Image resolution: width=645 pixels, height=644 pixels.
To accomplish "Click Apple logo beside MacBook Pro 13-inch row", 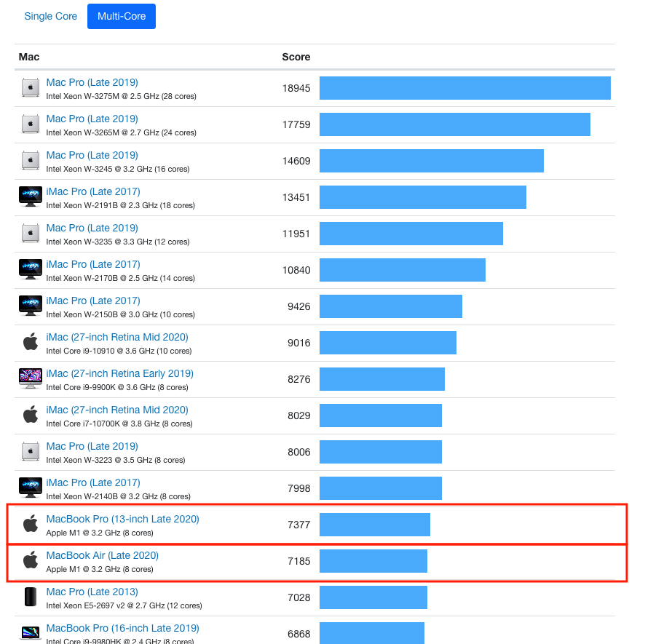I will pos(31,523).
